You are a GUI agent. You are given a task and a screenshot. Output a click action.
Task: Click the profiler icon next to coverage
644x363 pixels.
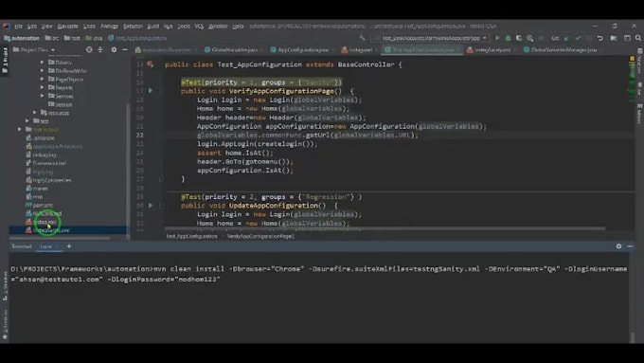coord(530,38)
